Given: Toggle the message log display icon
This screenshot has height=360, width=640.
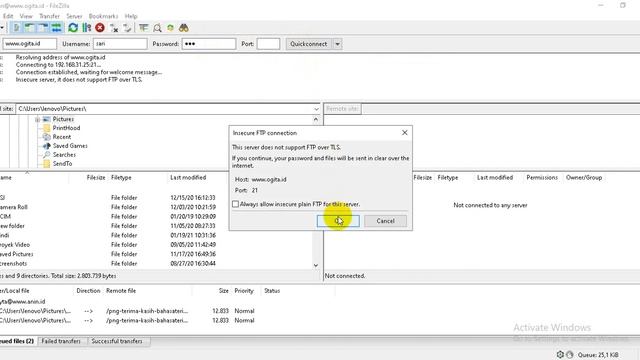Looking at the screenshot, I should [16, 28].
